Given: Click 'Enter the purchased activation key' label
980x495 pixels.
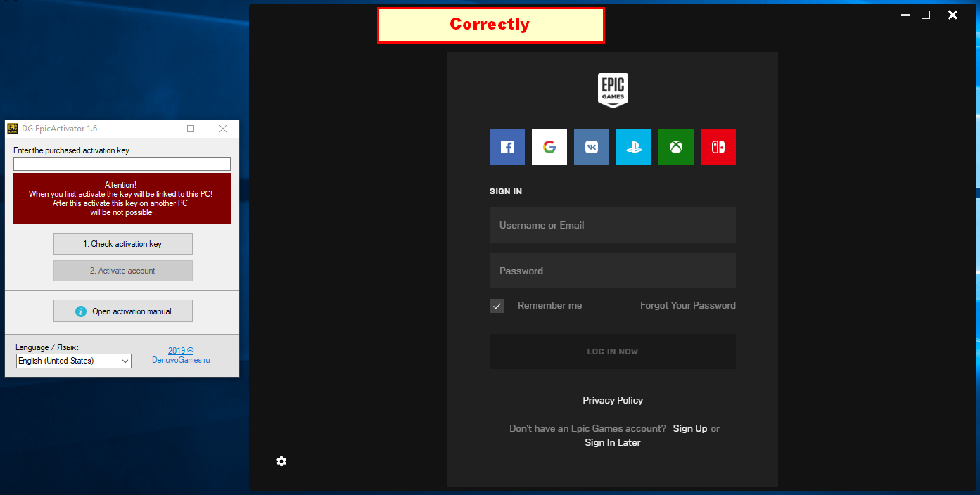Looking at the screenshot, I should tap(71, 150).
